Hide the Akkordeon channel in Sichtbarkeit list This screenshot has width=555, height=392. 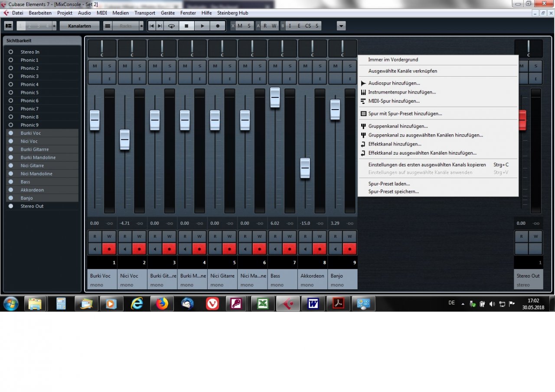11,190
